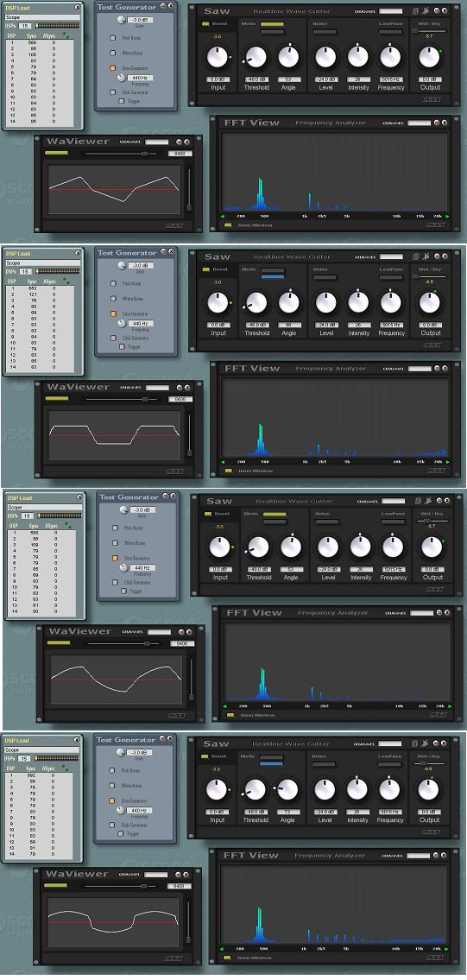Uncheck Sine Generator in the lowest Test Generator
Image resolution: width=467 pixels, height=980 pixels.
[112, 800]
